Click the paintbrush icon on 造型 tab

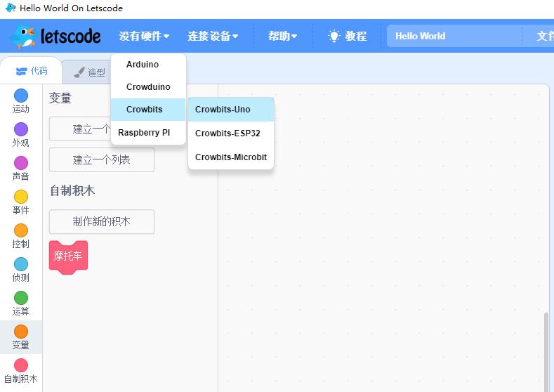coord(79,72)
